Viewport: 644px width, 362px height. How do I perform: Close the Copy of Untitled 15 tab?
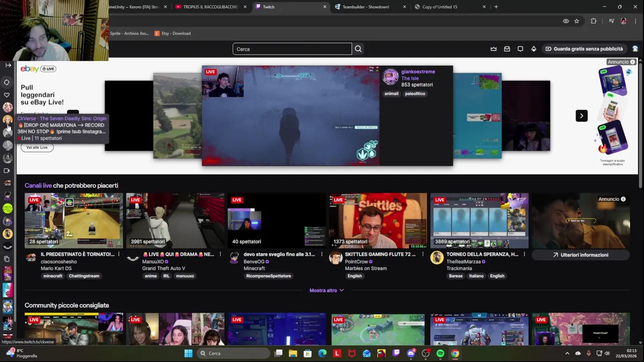pyautogui.click(x=485, y=7)
